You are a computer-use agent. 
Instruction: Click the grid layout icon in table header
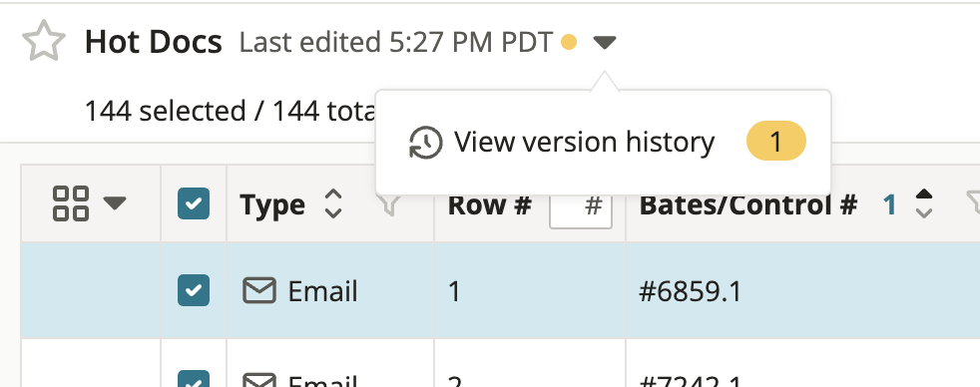tap(71, 203)
